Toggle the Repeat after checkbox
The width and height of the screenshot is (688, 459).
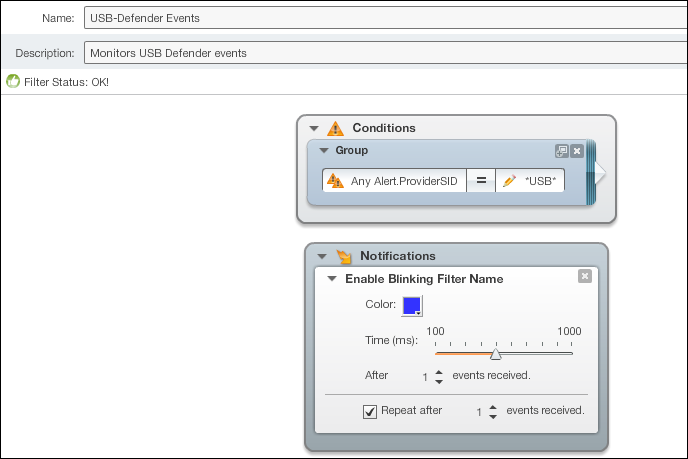(369, 411)
